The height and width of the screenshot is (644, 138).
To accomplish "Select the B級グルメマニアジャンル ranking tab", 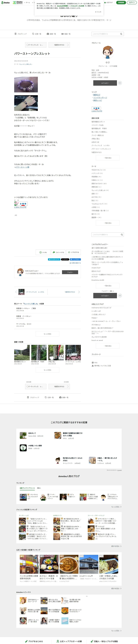I will (27, 488).
